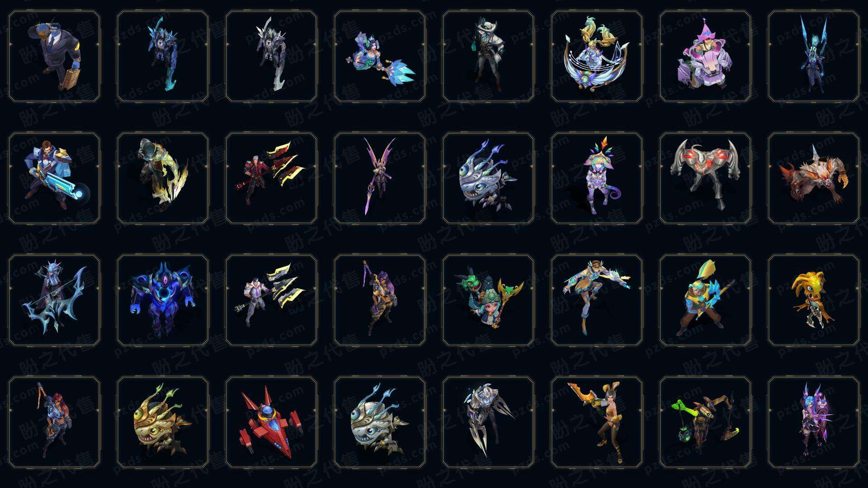The image size is (868, 488).
Task: Pick the orange furry beast with claws
Action: 814,178
